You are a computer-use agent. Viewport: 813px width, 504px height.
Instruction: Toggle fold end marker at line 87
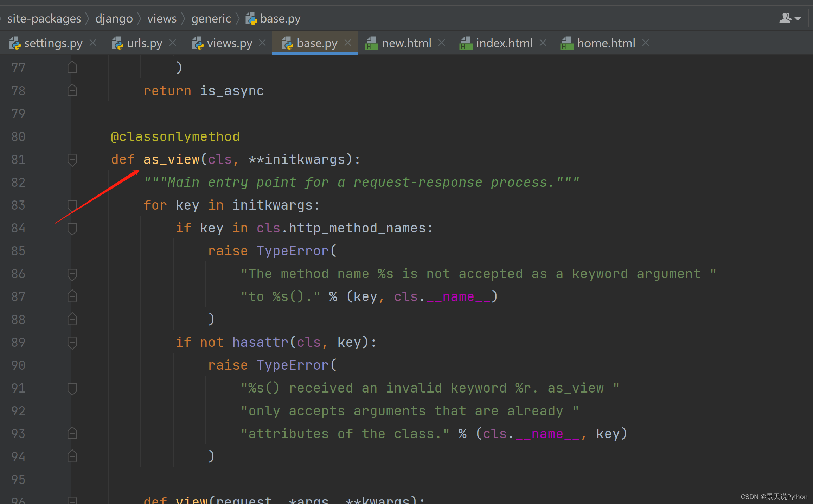(72, 296)
